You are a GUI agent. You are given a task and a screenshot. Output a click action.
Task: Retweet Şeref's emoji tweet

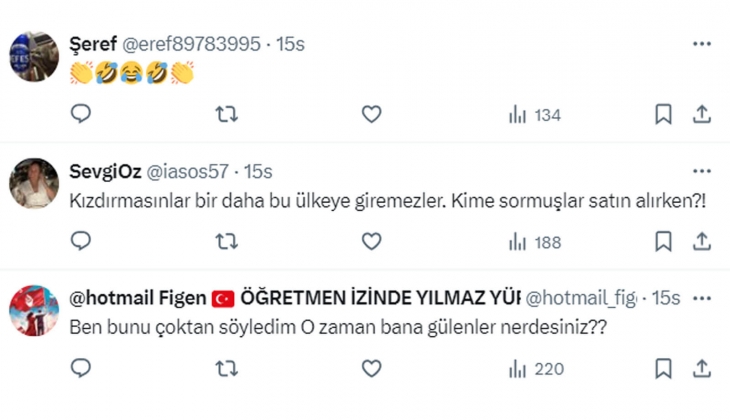point(227,115)
